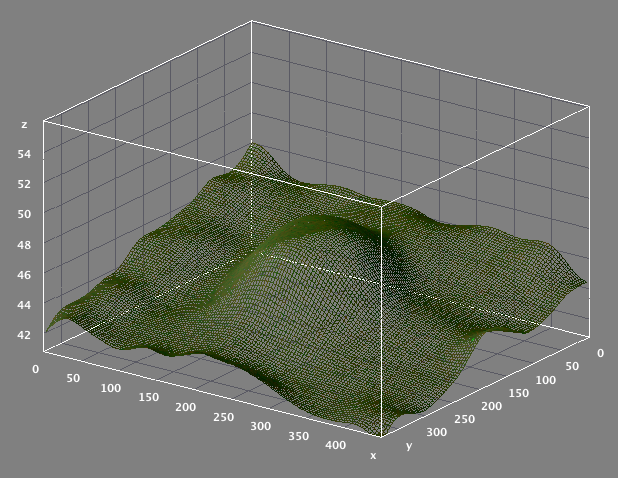The width and height of the screenshot is (618, 478).
Task: Select the 54 tick on z axis
Action: click(x=23, y=154)
